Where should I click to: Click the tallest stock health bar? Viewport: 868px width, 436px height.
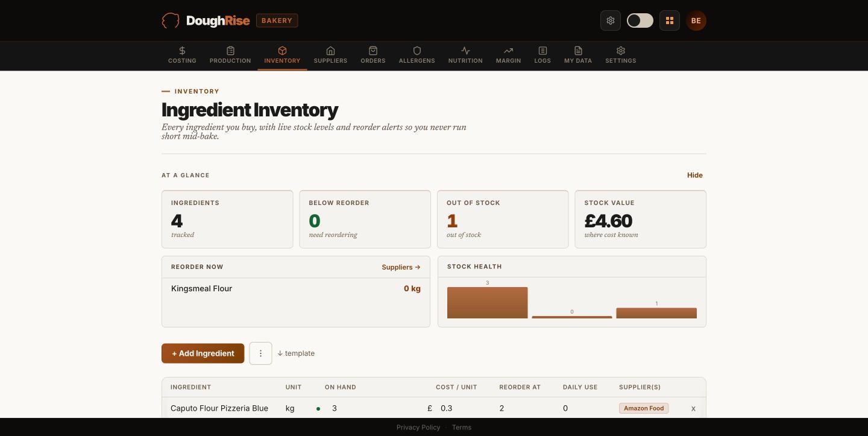[x=488, y=303]
